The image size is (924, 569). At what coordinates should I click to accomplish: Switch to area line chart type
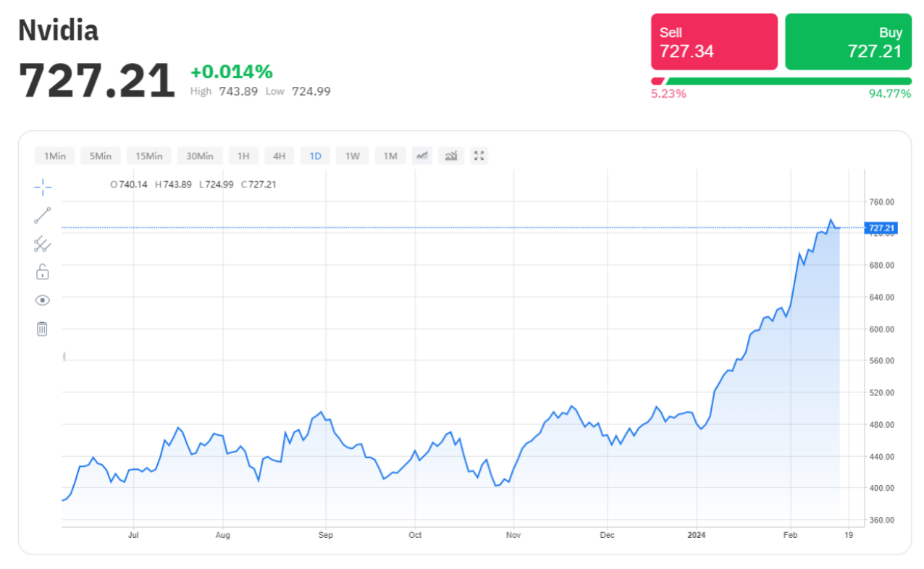click(422, 156)
